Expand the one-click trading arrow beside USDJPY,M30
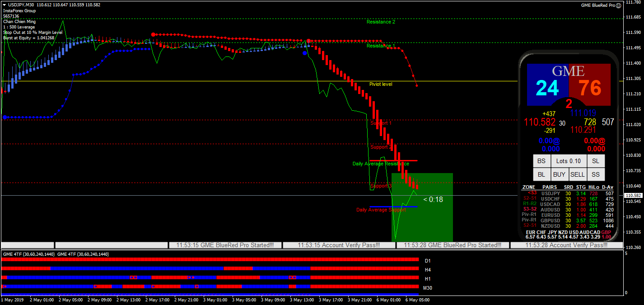The height and width of the screenshot is (305, 644). [4, 5]
